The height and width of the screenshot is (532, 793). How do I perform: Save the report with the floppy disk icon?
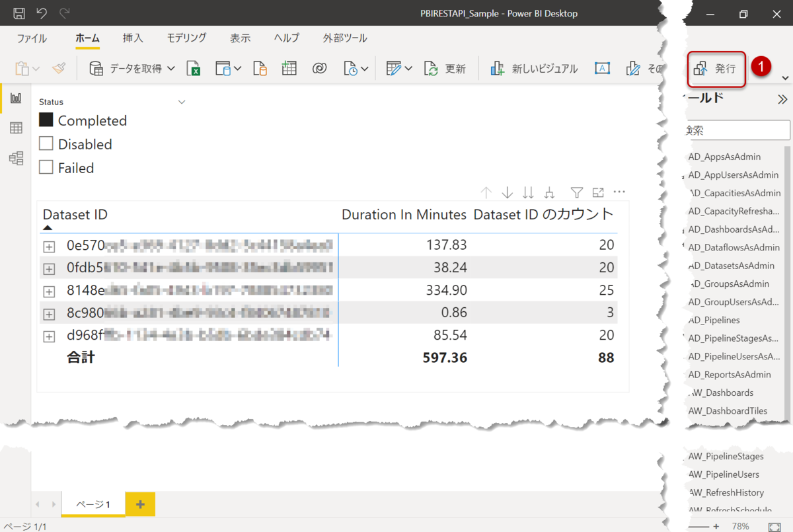(19, 13)
